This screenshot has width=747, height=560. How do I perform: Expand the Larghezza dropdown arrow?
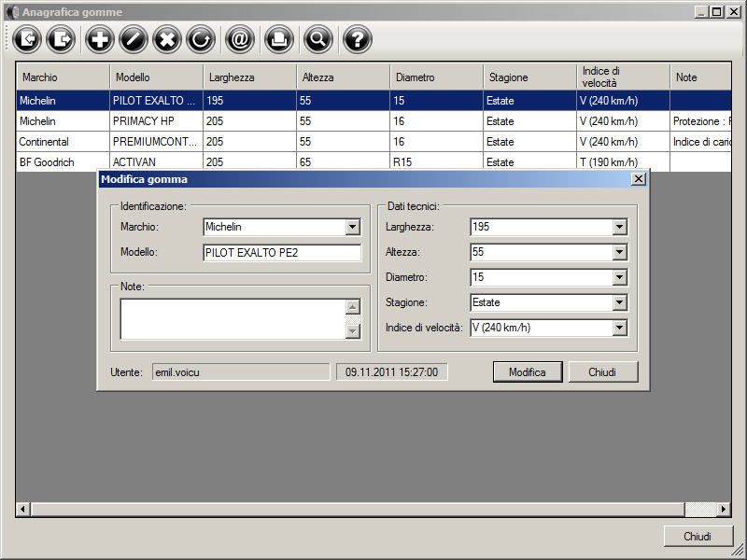pos(619,227)
